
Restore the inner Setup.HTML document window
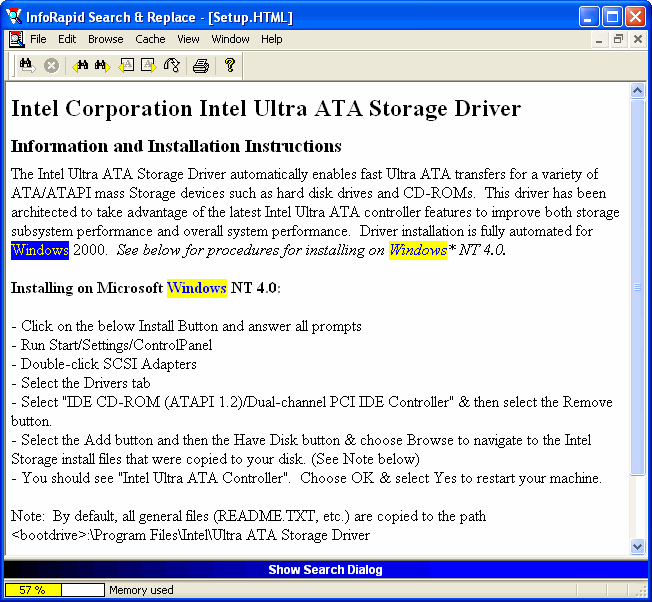point(618,40)
